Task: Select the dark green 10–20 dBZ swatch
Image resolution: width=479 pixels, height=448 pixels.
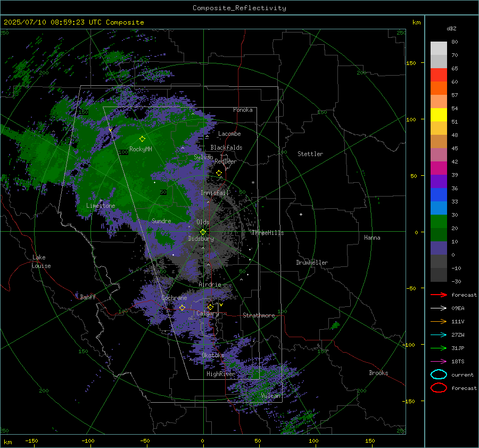Action: pyautogui.click(x=439, y=235)
